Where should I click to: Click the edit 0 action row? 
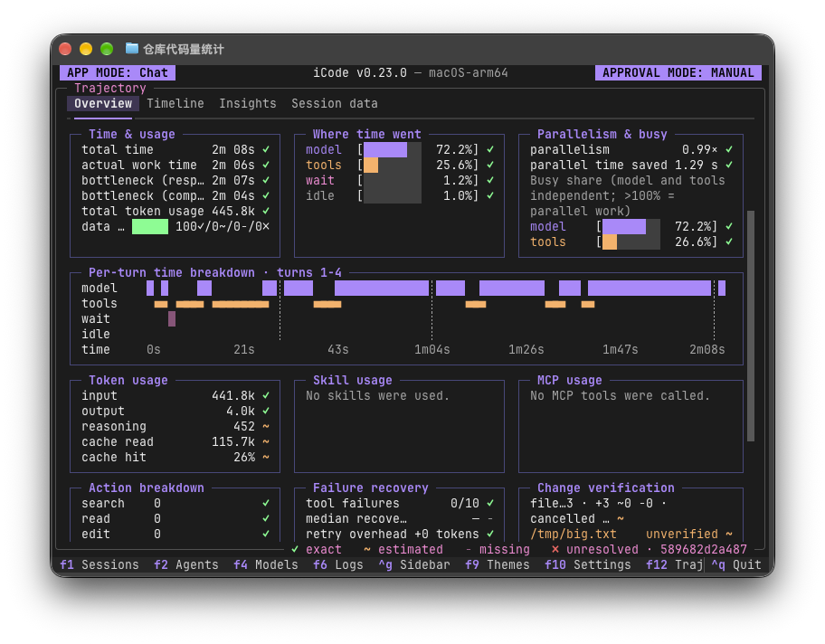pos(175,534)
